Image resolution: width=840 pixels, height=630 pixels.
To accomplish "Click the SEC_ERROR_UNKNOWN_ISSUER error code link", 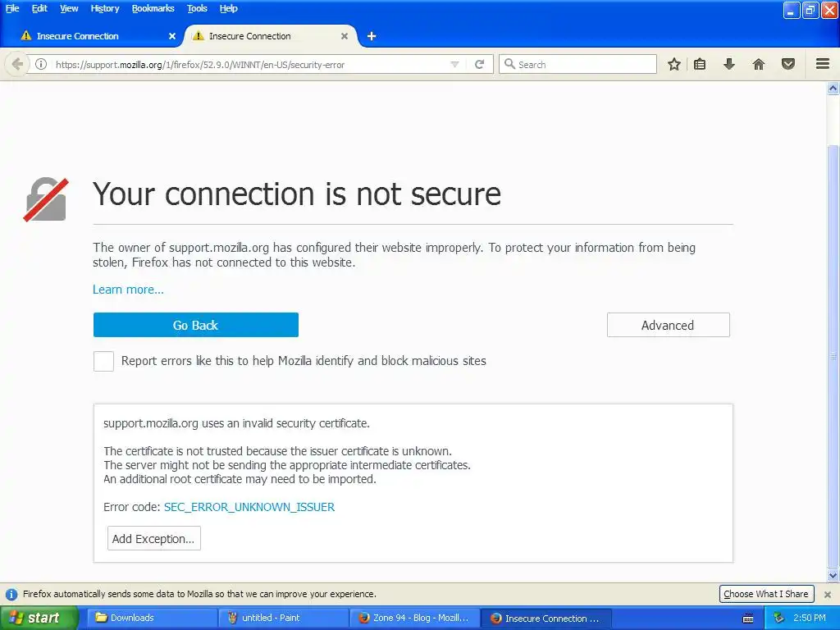I will point(249,507).
